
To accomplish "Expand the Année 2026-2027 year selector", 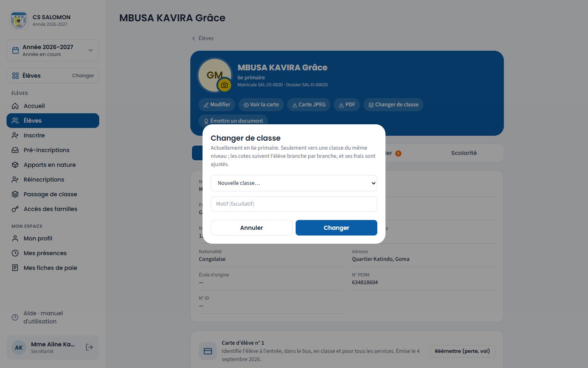I will 53,50.
